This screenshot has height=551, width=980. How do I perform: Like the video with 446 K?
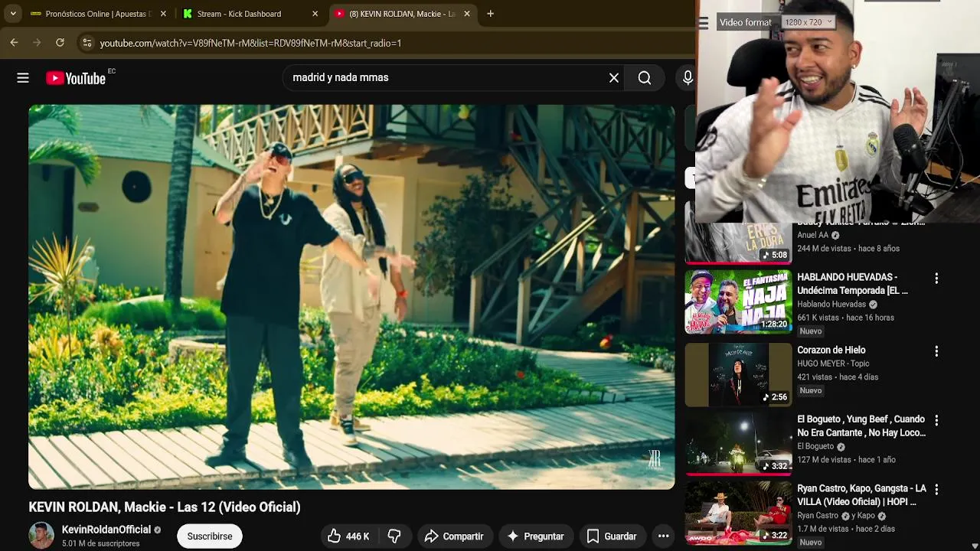(x=348, y=536)
